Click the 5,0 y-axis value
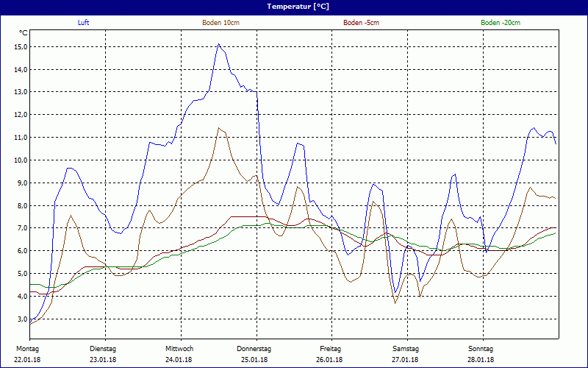This screenshot has height=368, width=588. click(x=22, y=274)
